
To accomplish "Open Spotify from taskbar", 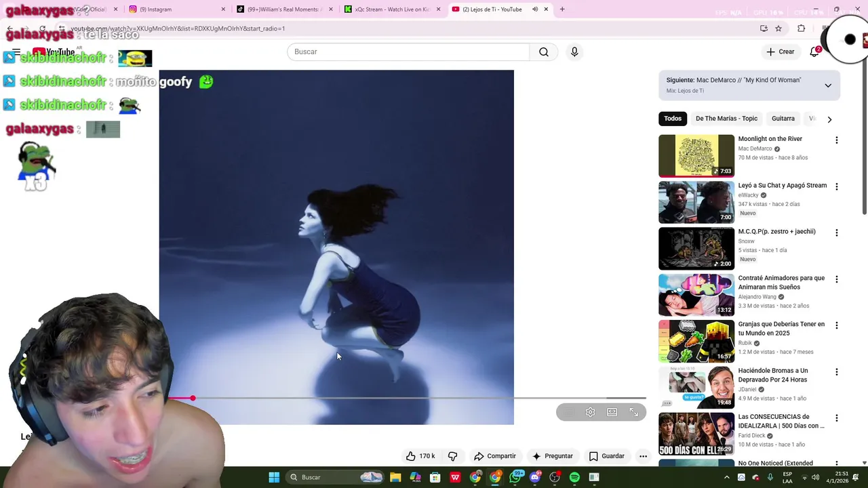I will coord(574,477).
